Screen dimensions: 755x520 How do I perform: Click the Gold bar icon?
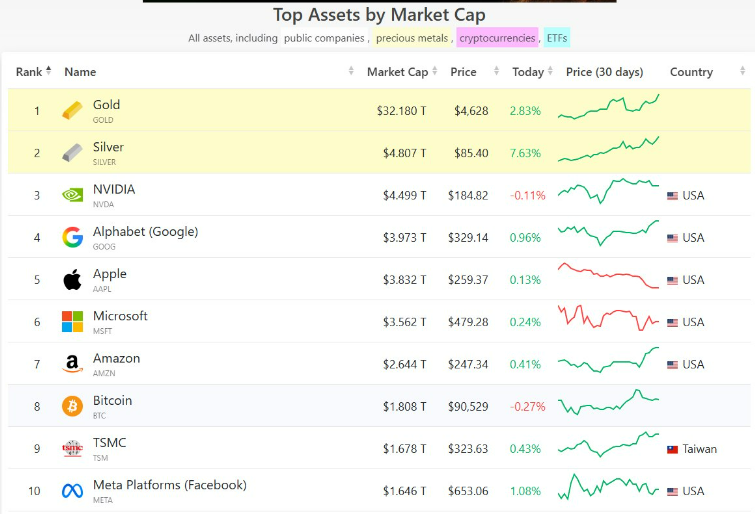72,110
